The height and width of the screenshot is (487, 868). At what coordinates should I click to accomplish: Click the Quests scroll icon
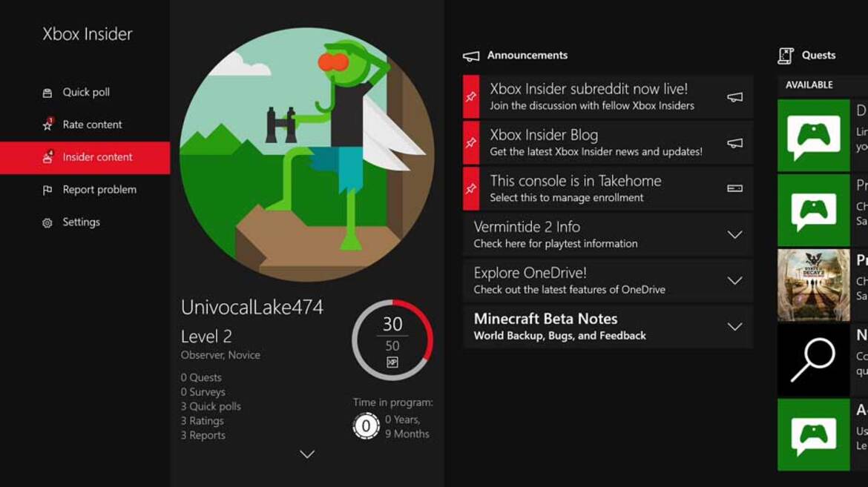tap(786, 56)
